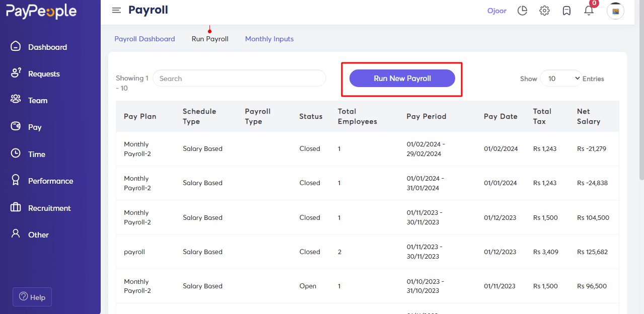Viewport: 644px width, 314px height.
Task: Click the Run New Payroll button
Action: pyautogui.click(x=401, y=78)
